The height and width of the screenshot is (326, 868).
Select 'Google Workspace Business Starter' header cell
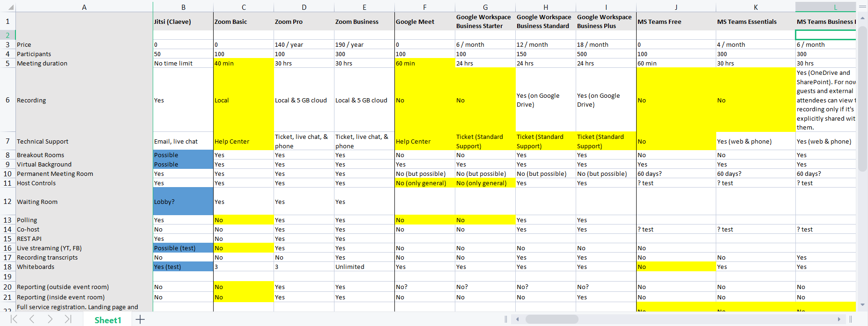(485, 22)
